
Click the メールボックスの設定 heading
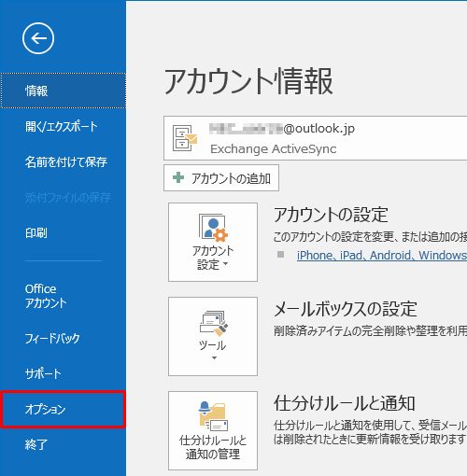coord(346,309)
